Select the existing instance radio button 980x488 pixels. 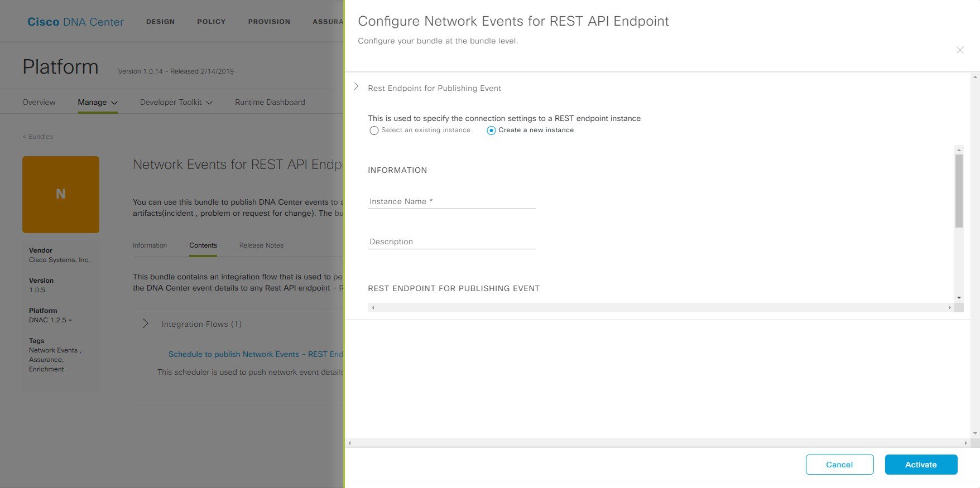pos(374,131)
